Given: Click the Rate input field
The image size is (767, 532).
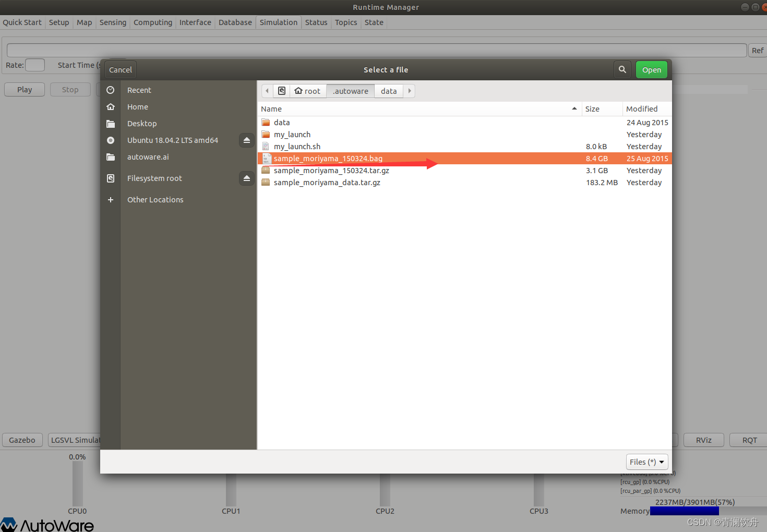Looking at the screenshot, I should pyautogui.click(x=35, y=65).
